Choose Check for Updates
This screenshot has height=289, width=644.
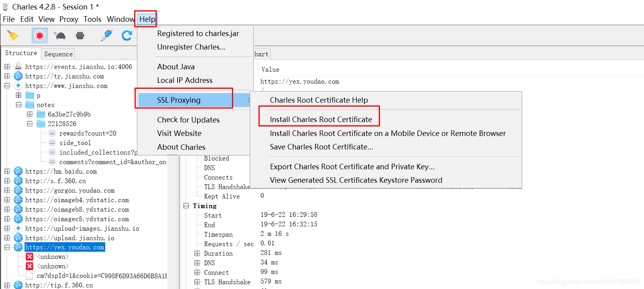coord(188,120)
